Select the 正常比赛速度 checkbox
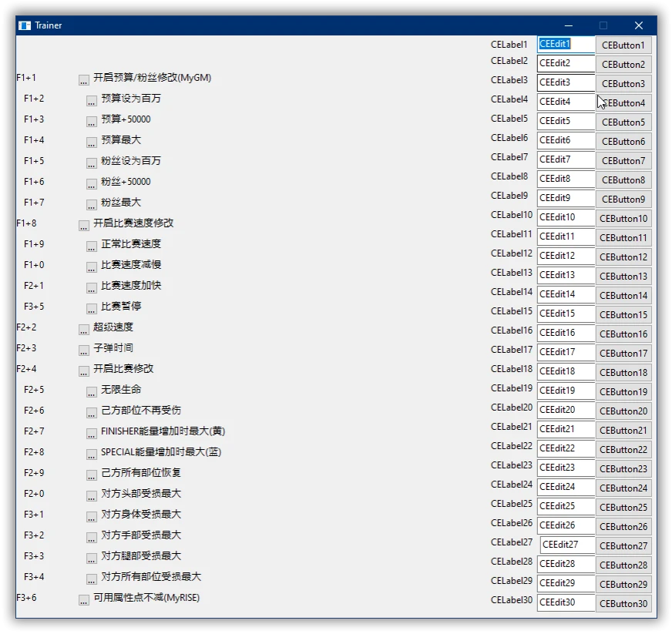This screenshot has width=672, height=634. point(91,247)
